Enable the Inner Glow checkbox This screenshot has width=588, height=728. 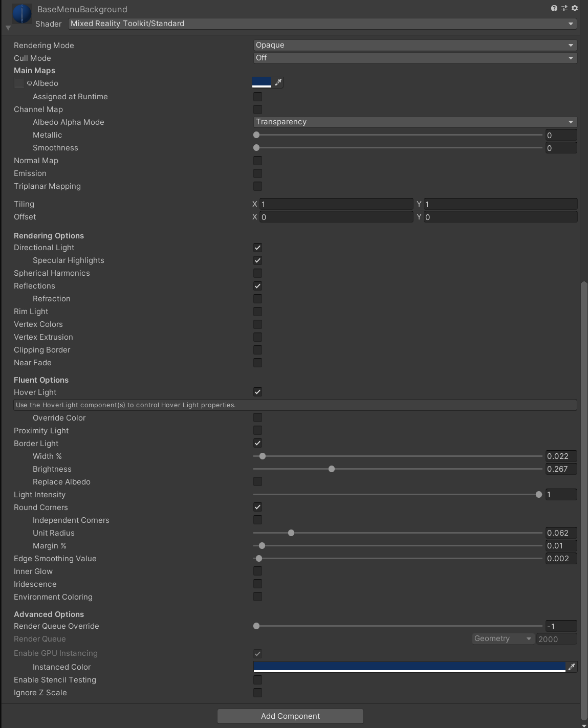(257, 571)
